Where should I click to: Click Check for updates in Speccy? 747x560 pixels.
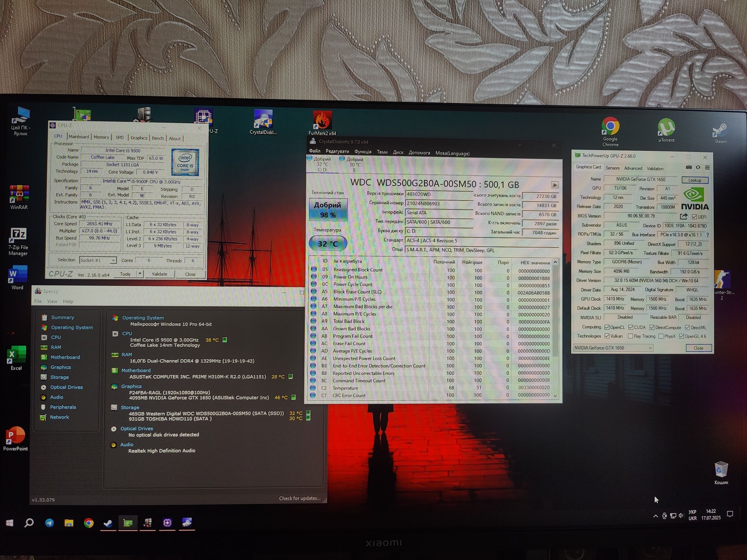pyautogui.click(x=300, y=498)
